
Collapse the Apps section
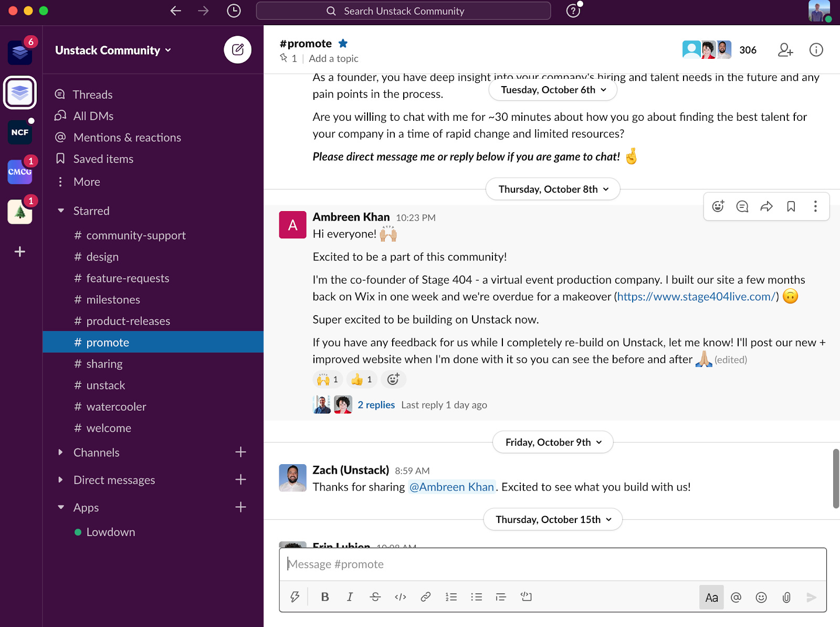(61, 507)
